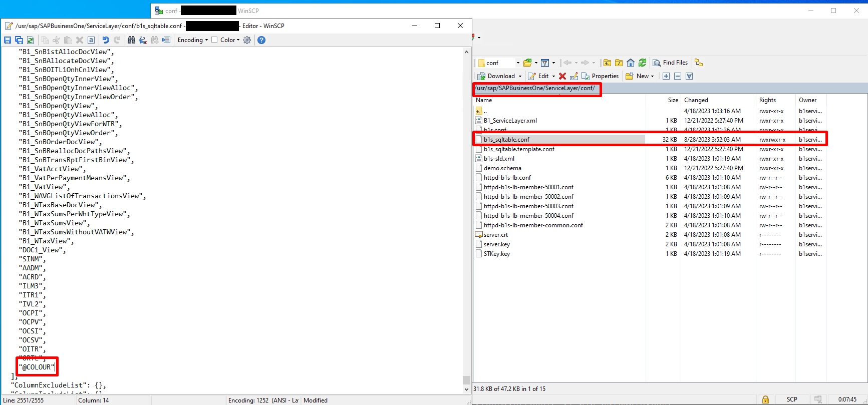Select httpd-b1s-lb.conf file
This screenshot has width=868, height=405.
507,178
